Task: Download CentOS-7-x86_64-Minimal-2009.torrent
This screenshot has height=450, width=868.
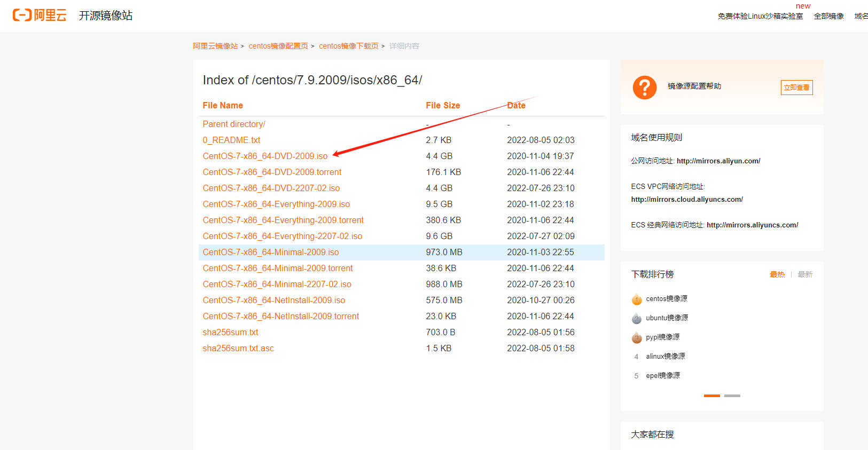Action: pos(278,268)
